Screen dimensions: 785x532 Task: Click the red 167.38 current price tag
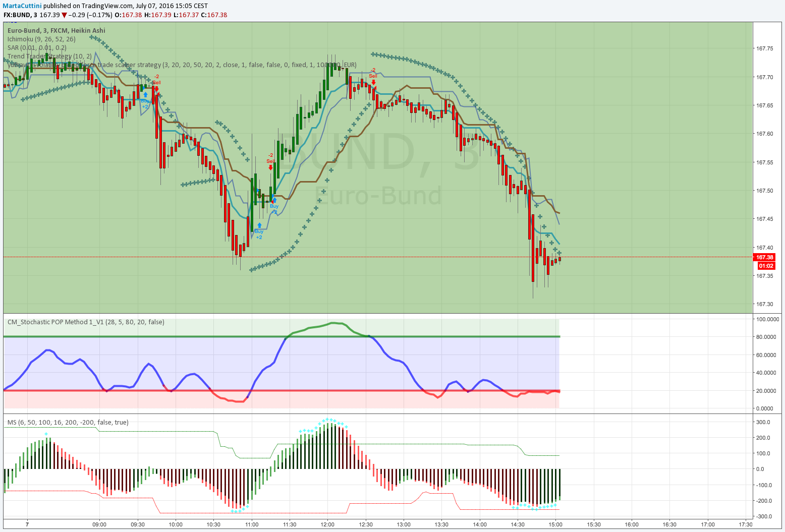pos(765,257)
